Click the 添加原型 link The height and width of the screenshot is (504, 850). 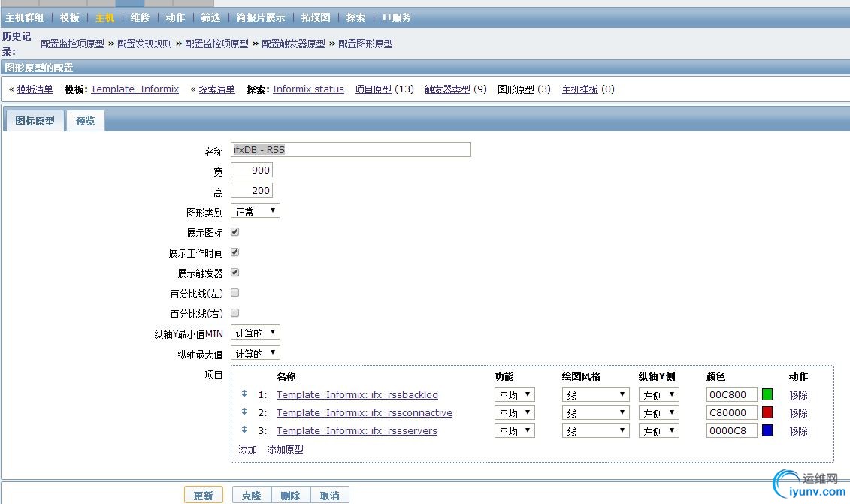coord(285,449)
